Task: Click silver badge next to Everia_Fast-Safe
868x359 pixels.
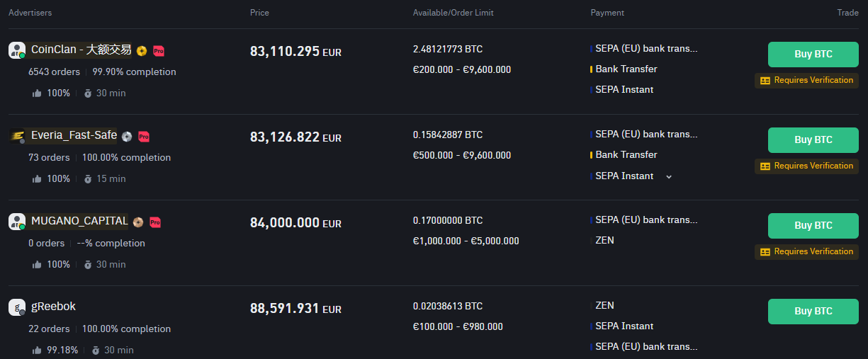Action: click(x=127, y=136)
